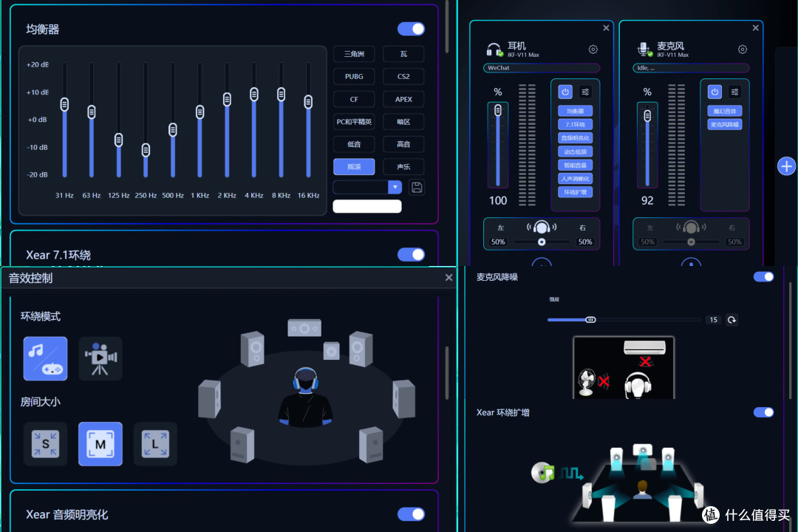Adjust the 16 KHz equalizer slider

308,102
